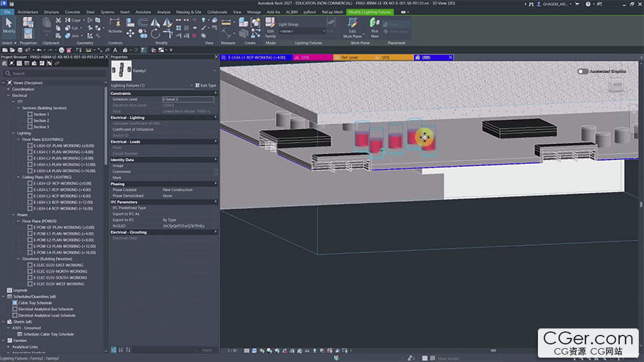Click the red Delete X icon
This screenshot has height=362, width=644.
194,36
